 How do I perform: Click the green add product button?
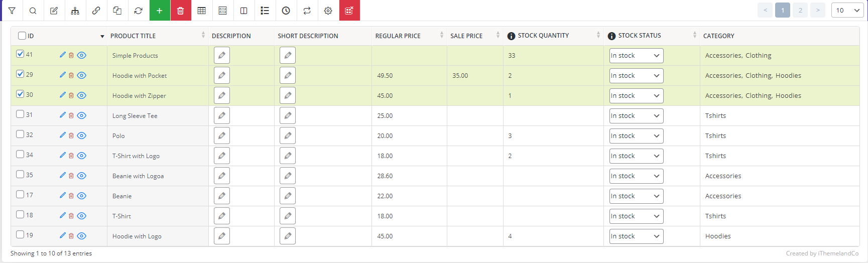tap(160, 11)
